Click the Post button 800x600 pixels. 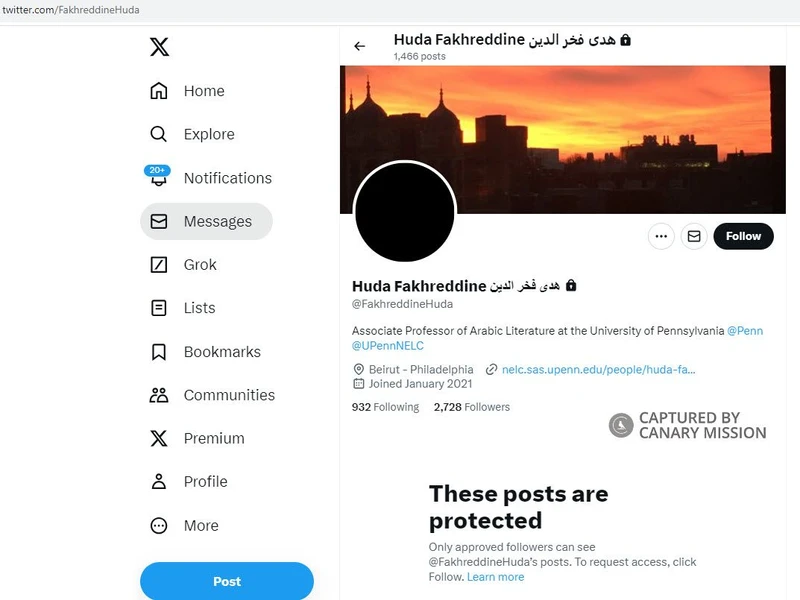coord(227,581)
